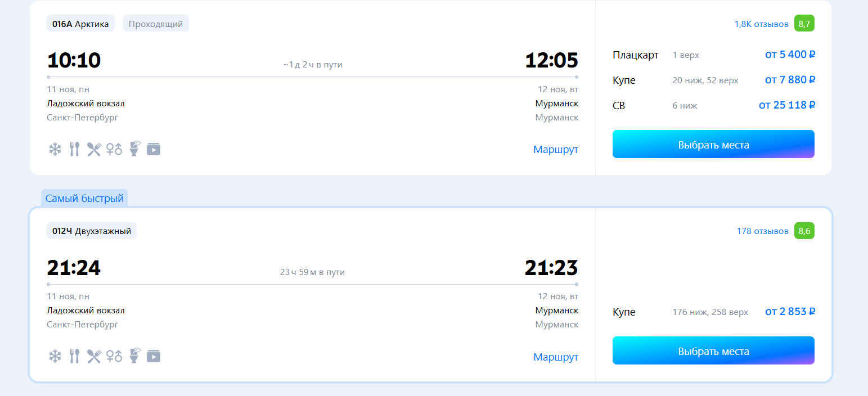Open Маршрут link for train 016А Арктика

(x=556, y=150)
